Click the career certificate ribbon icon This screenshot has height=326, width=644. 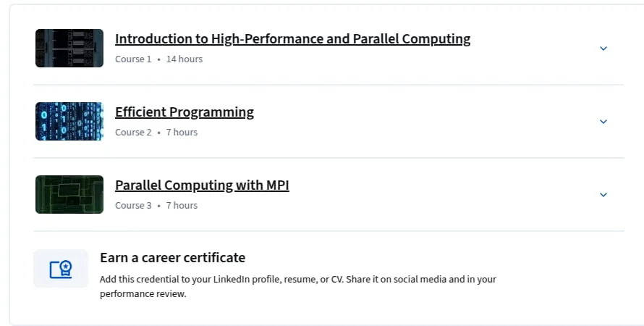click(x=61, y=269)
